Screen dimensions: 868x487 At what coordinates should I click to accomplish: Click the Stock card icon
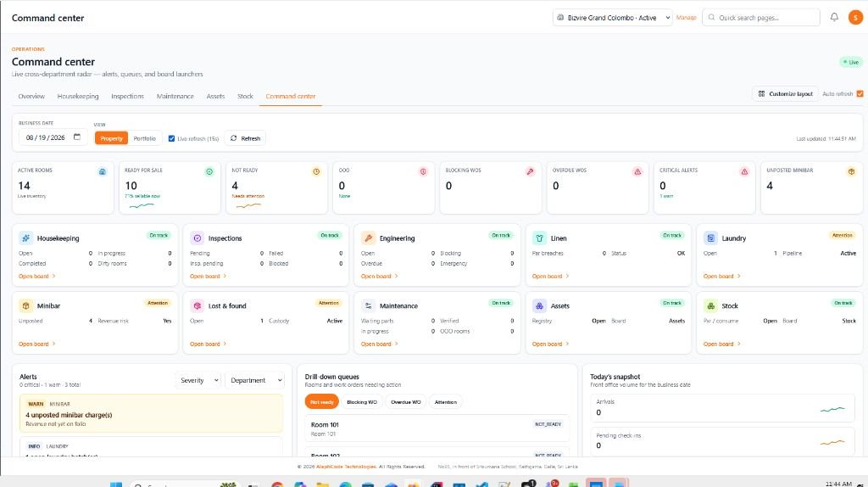pos(711,305)
